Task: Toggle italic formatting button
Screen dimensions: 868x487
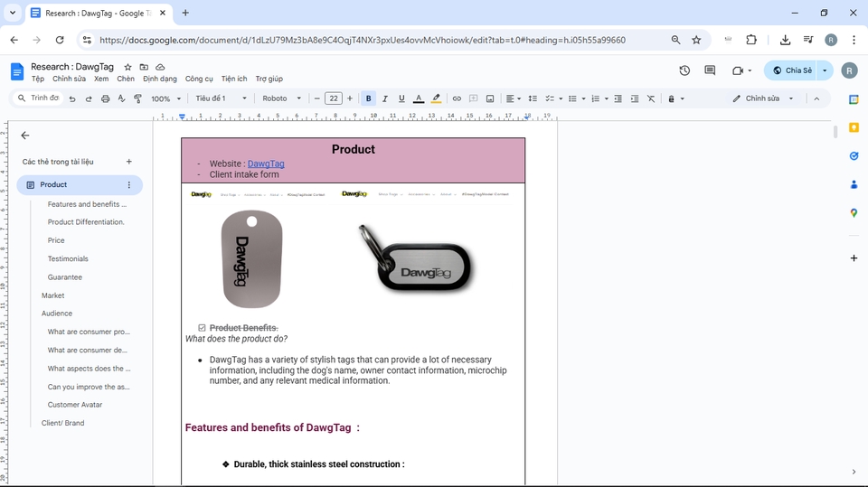Action: click(x=385, y=98)
